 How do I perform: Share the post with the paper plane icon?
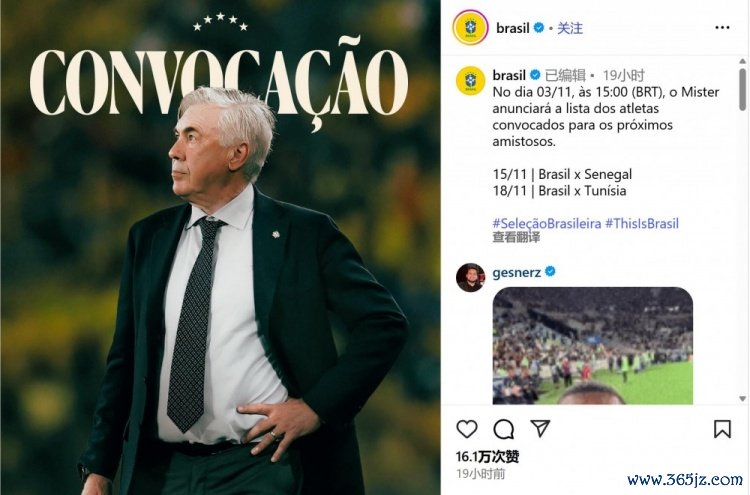tap(540, 429)
